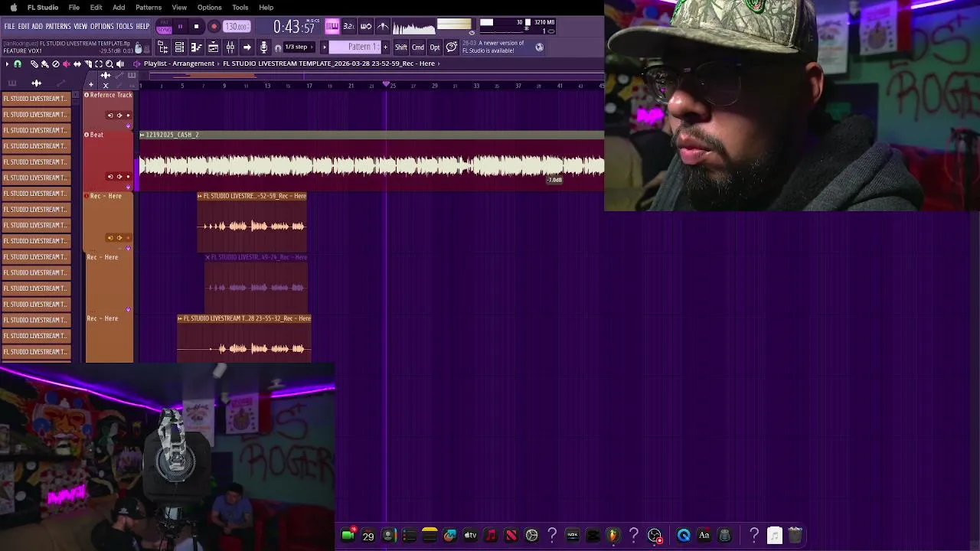
Task: Click the record button
Action: 214,27
